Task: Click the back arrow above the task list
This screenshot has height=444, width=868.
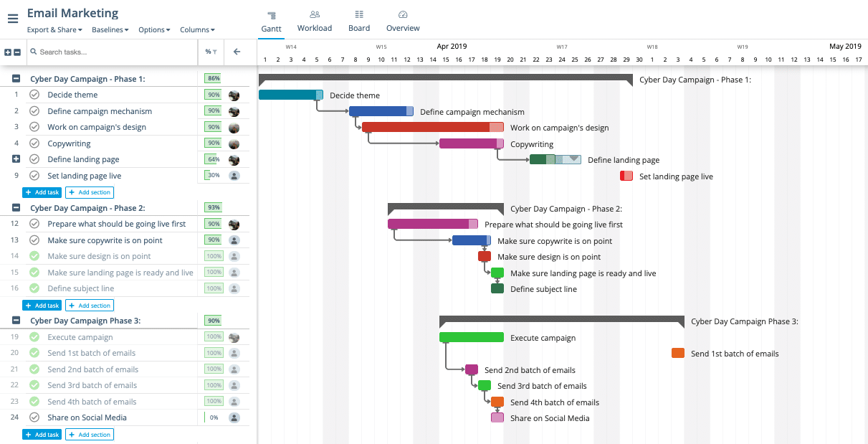Action: 237,52
